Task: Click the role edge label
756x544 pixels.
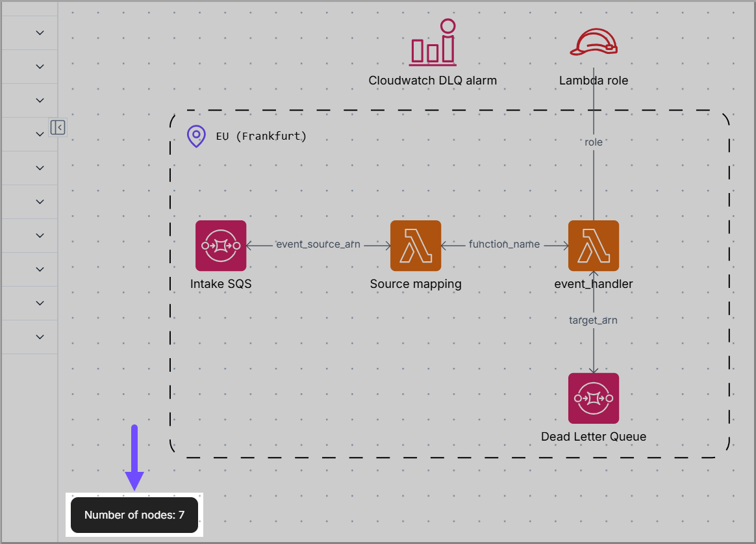Action: click(x=594, y=142)
